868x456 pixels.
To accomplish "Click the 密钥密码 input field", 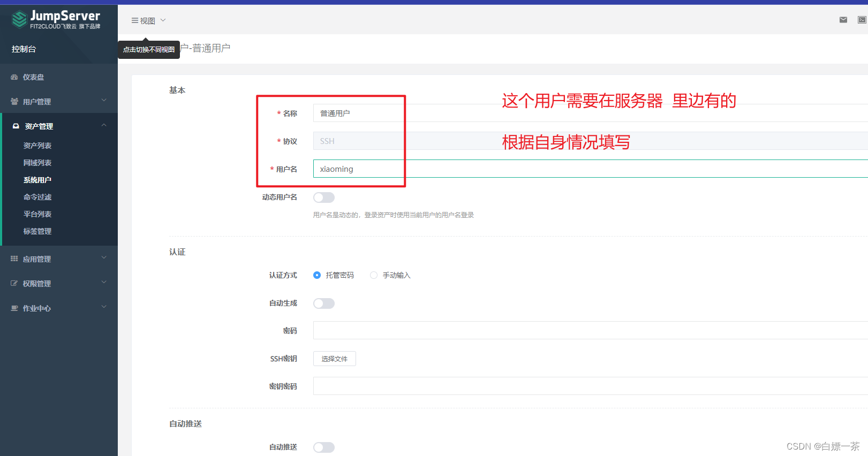I will click(590, 386).
